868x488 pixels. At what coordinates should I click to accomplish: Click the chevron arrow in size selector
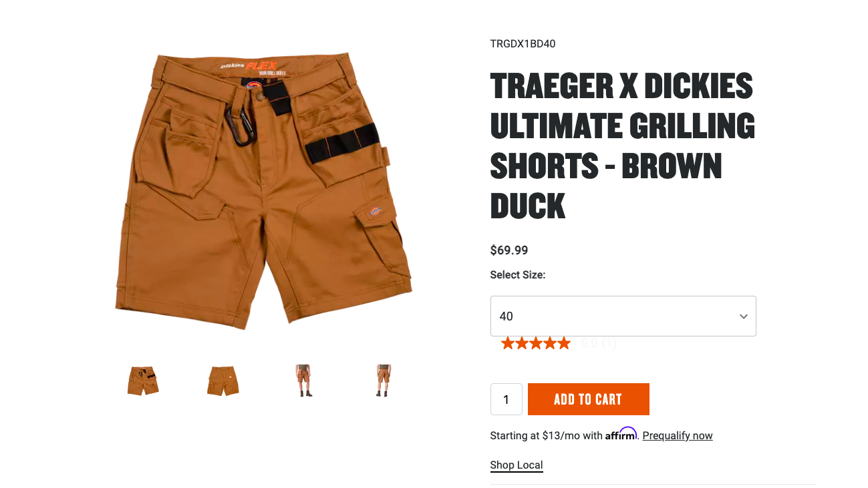point(743,316)
